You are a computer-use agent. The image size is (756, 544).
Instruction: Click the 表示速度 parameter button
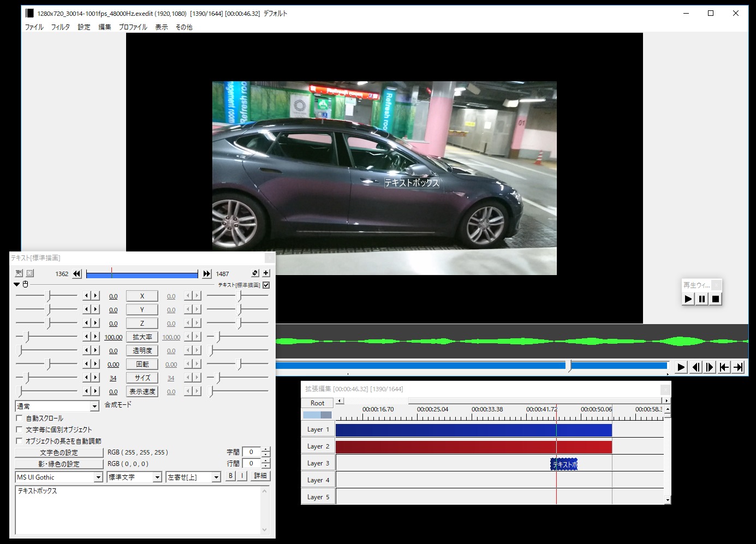tap(142, 392)
